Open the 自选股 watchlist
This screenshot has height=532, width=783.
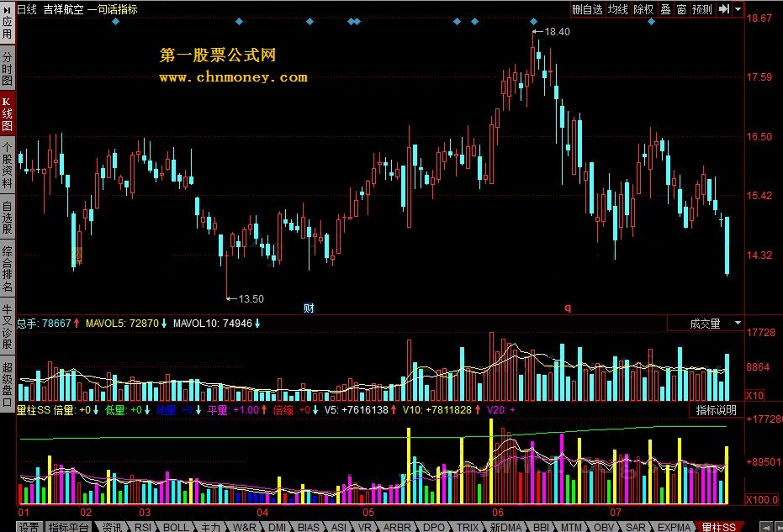8,218
